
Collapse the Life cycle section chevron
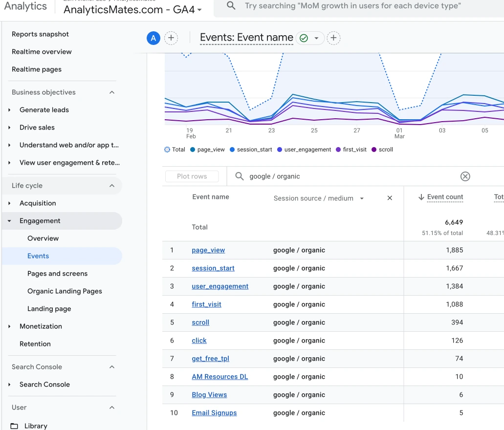point(112,186)
